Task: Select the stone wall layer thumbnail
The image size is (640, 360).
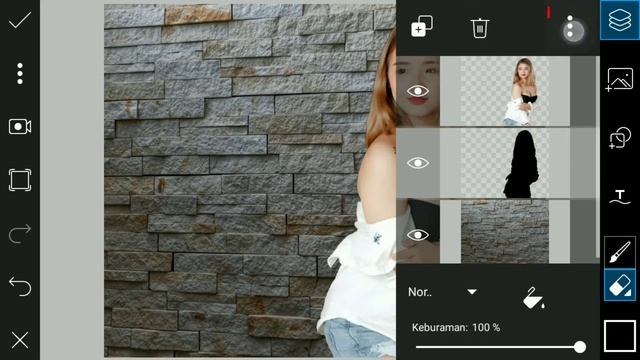Action: [x=505, y=231]
